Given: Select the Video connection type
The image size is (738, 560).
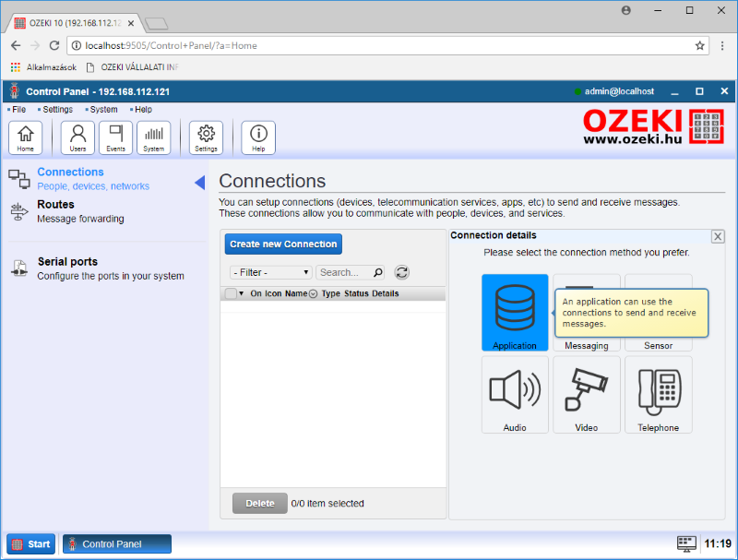Looking at the screenshot, I should pos(587,394).
